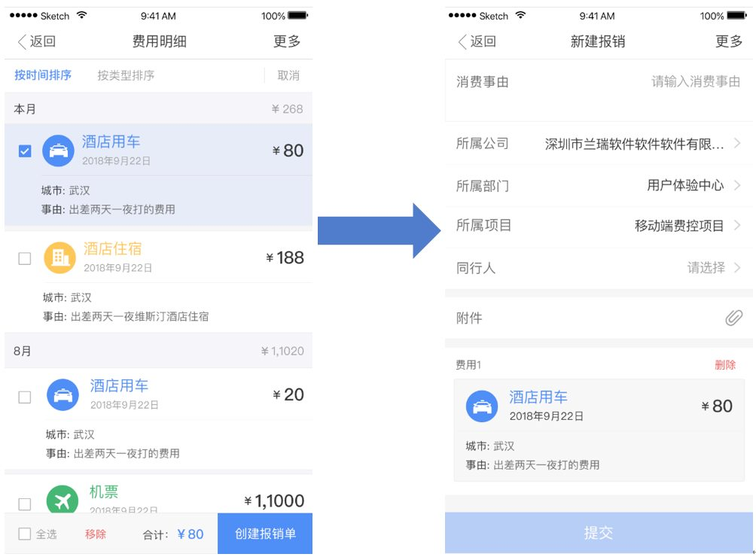Click the attachment paperclip icon
Viewport: 756px width, 557px height.
[733, 318]
